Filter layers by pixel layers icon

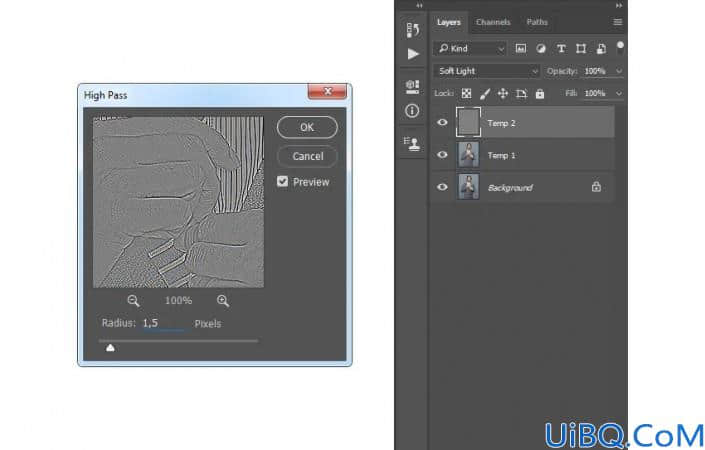(521, 49)
